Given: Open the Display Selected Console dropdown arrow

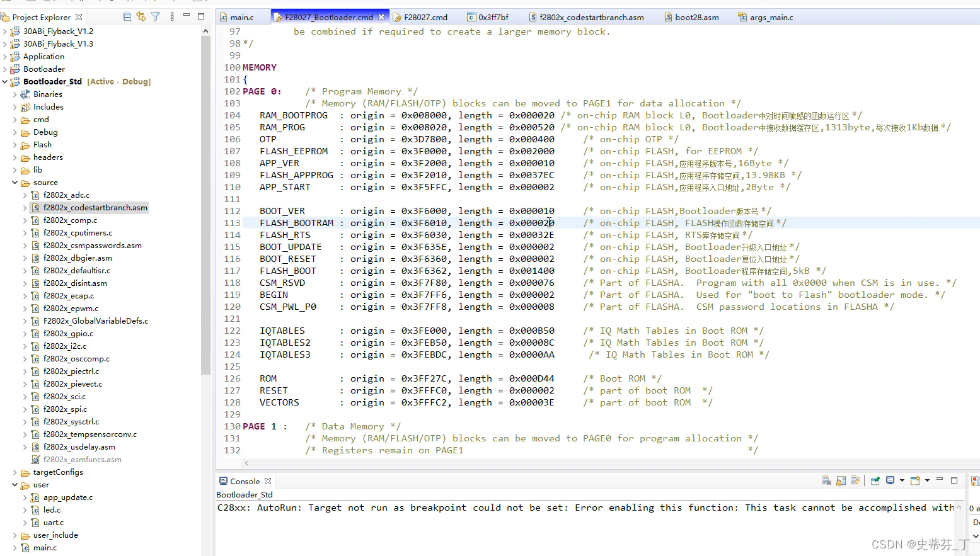Looking at the screenshot, I should point(902,480).
